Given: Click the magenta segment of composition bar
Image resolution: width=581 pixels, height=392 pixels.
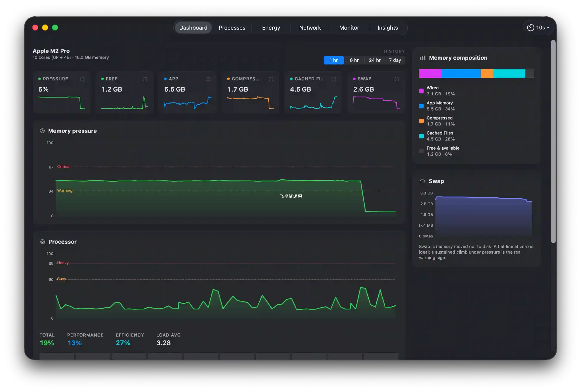Looking at the screenshot, I should (430, 73).
